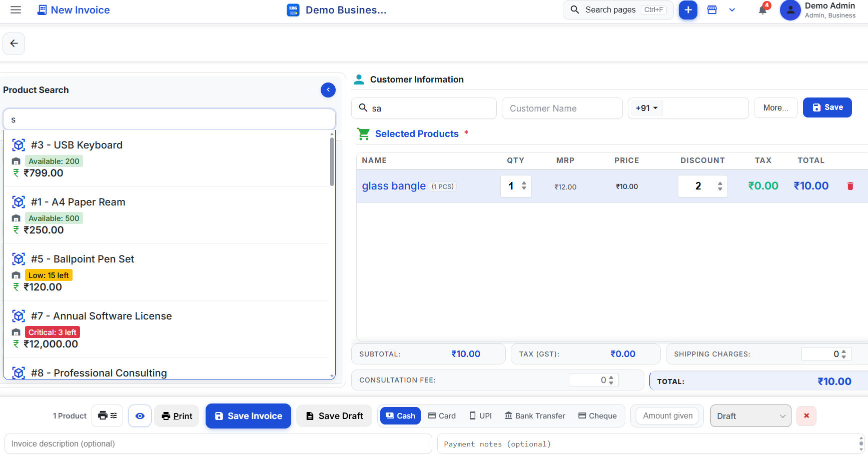Select Bank Transfer payment method
This screenshot has height=456, width=868.
coord(535,415)
